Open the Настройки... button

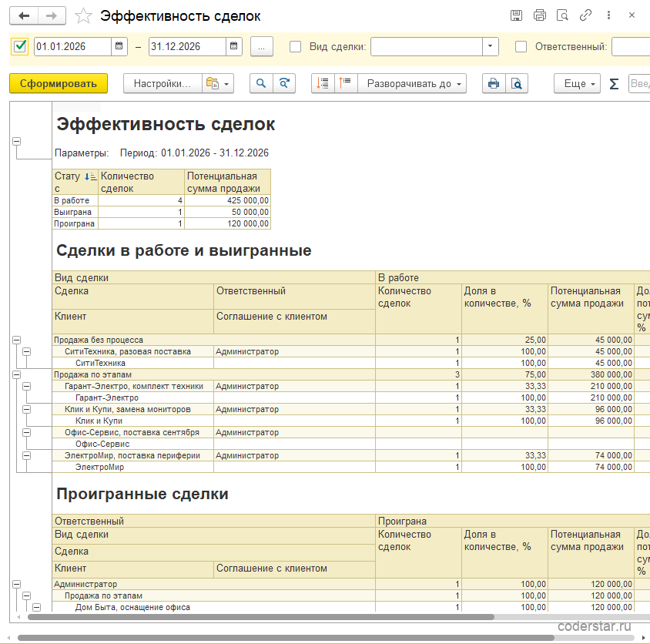[162, 83]
